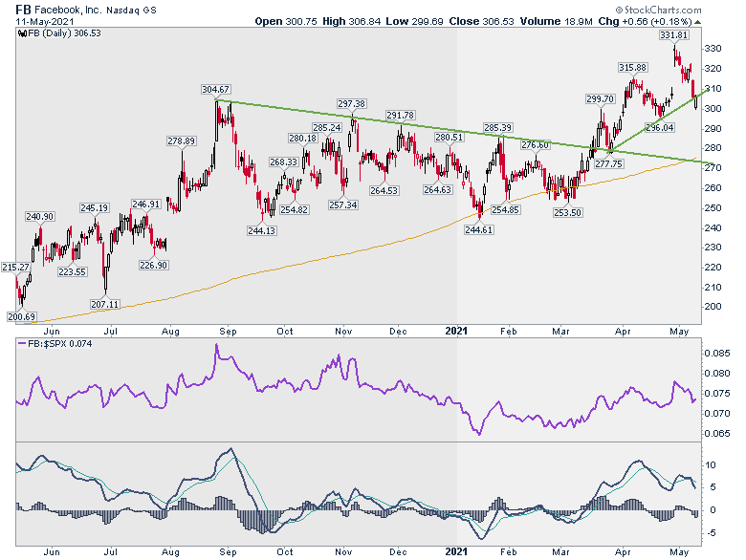Click the green up-arrow change indicator
Image resolution: width=746 pixels, height=560 pixels.
click(x=697, y=22)
